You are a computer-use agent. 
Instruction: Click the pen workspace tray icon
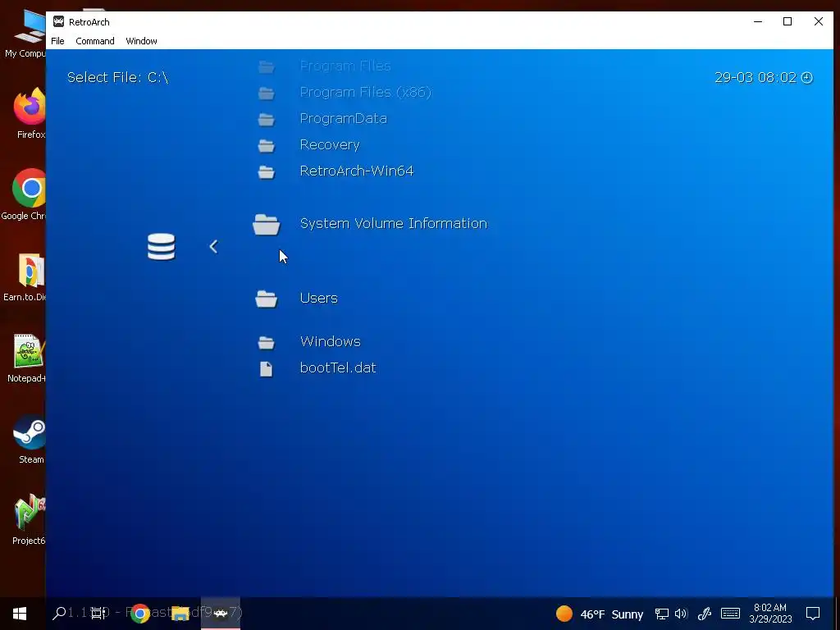coord(704,614)
